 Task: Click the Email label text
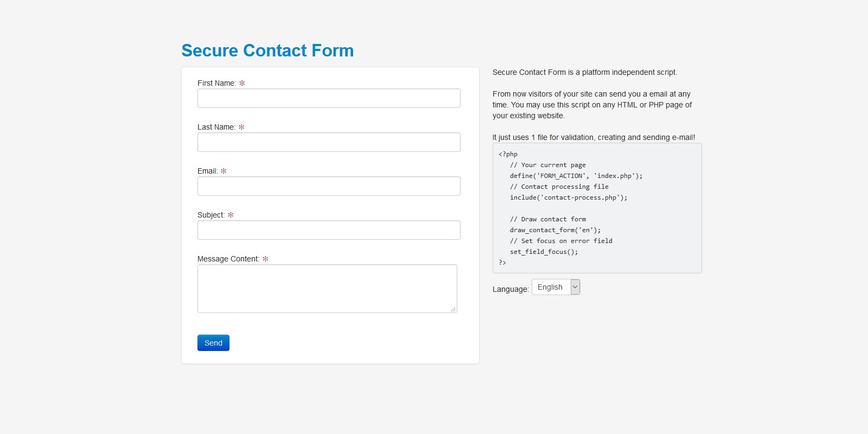207,171
